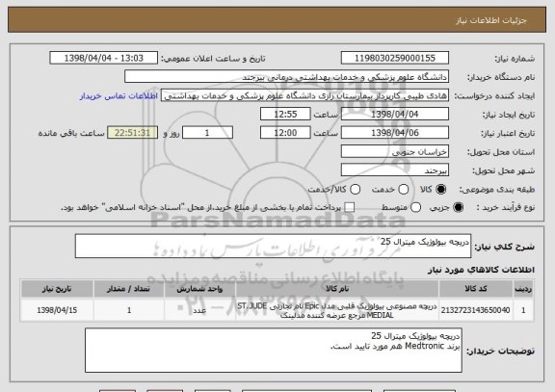This screenshot has height=392, width=555.
Task: Click the توضیحات خریدار text area
Action: (274, 351)
